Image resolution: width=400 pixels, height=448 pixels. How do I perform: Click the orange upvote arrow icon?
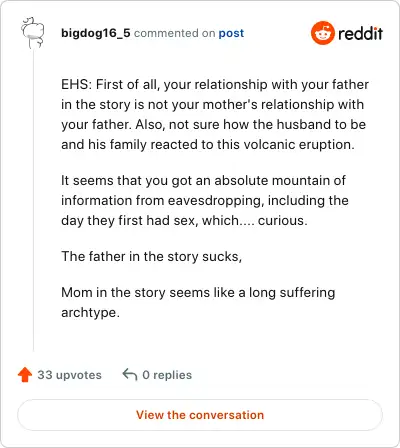pos(25,375)
